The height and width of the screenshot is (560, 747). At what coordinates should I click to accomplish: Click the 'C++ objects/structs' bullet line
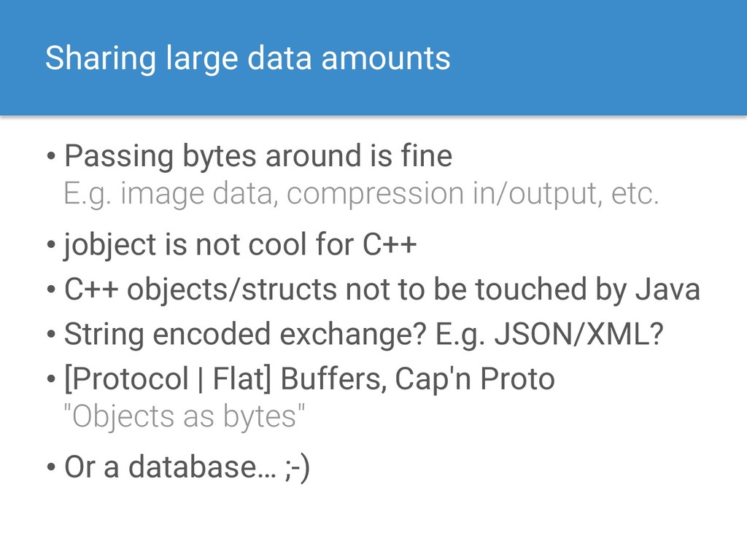pyautogui.click(x=382, y=290)
